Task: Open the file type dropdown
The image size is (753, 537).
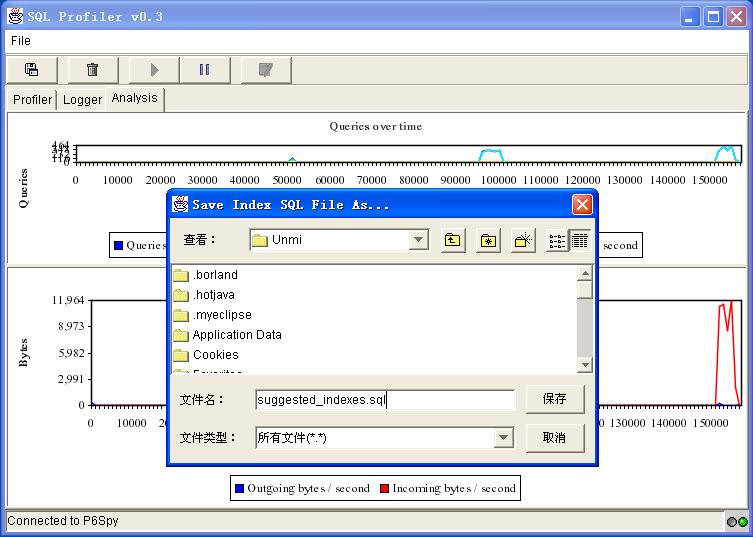Action: [x=503, y=438]
